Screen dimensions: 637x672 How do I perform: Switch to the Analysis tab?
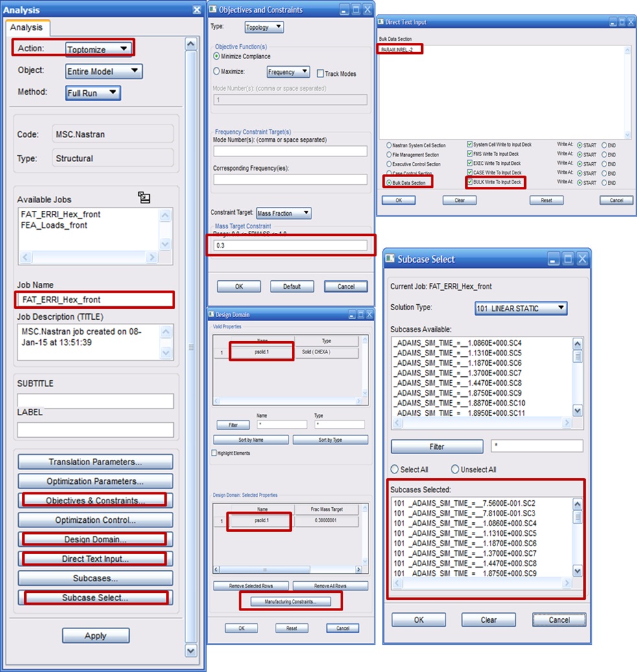click(27, 27)
